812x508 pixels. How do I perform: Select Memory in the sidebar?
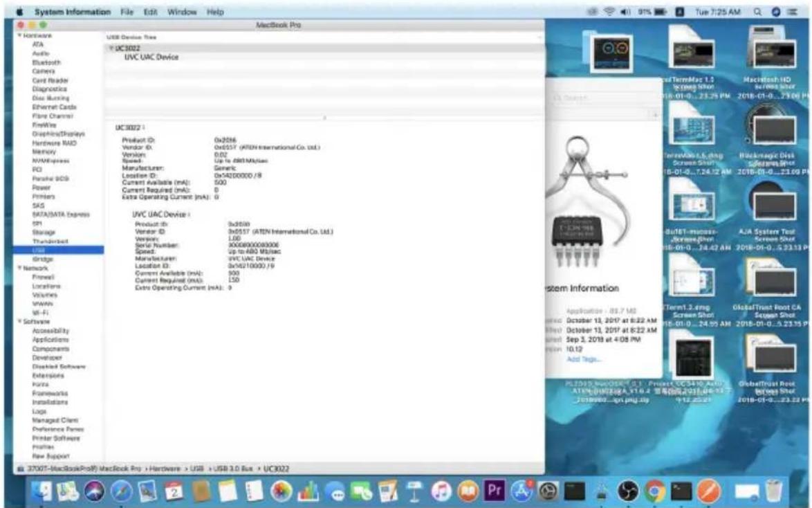pos(44,152)
